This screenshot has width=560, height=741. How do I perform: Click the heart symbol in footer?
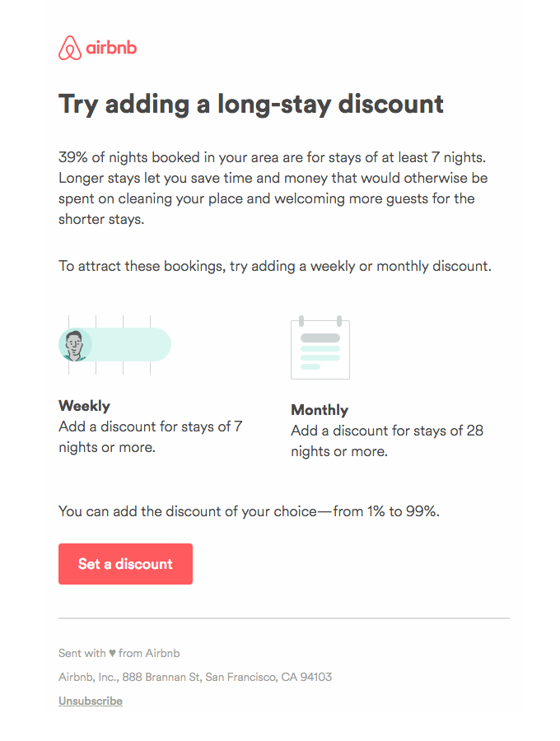coord(112,653)
